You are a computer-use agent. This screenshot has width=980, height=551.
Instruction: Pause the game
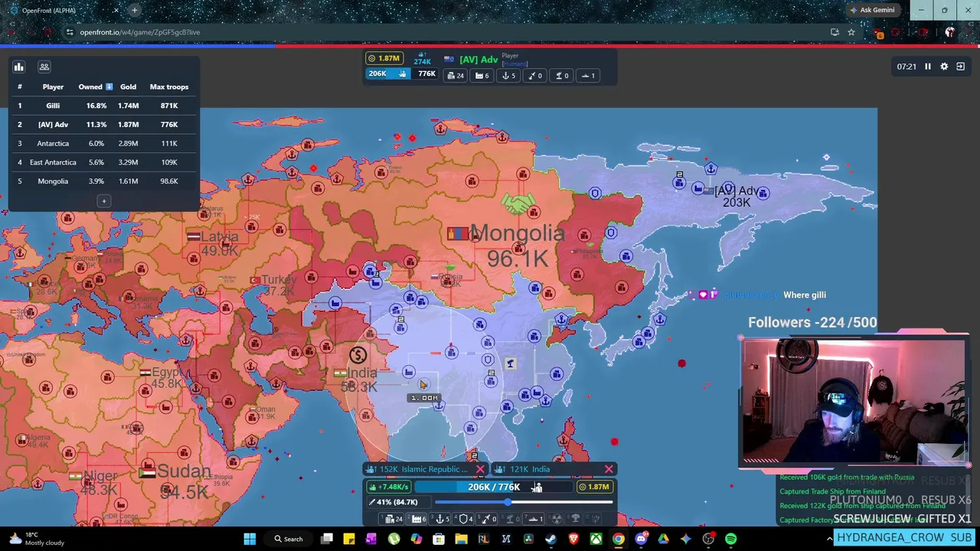click(x=927, y=67)
